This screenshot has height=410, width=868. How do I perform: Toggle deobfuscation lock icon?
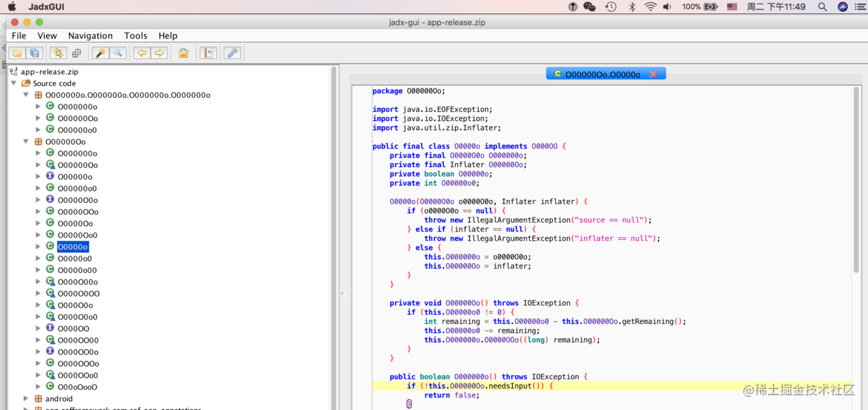click(183, 53)
